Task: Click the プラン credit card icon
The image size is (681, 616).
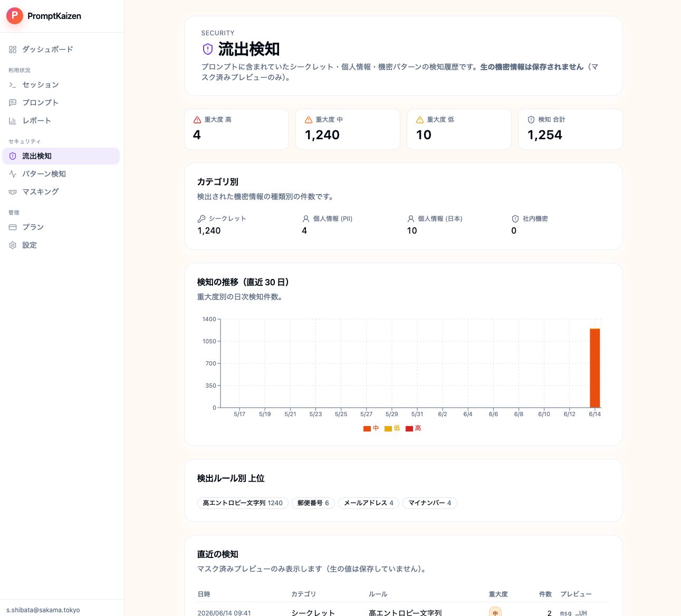Action: point(13,227)
